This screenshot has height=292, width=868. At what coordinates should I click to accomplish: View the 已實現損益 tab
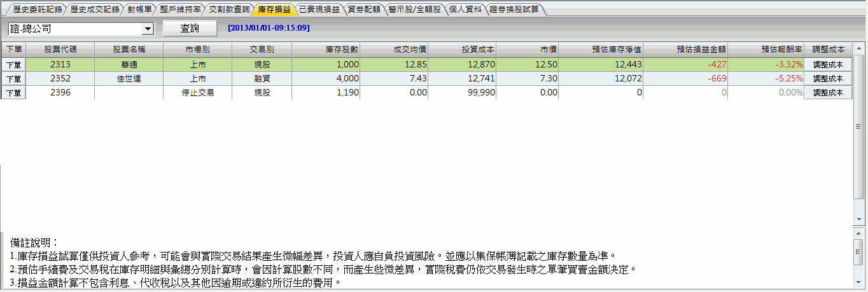click(x=319, y=10)
